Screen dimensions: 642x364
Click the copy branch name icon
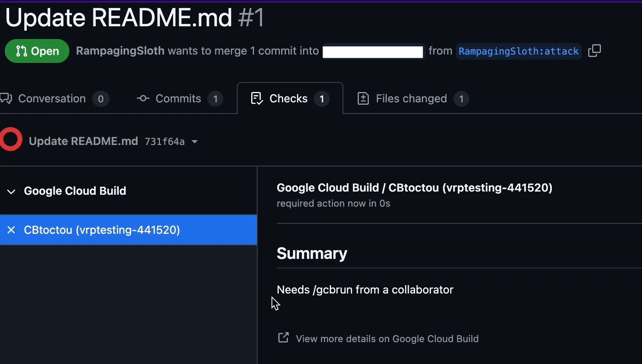594,51
